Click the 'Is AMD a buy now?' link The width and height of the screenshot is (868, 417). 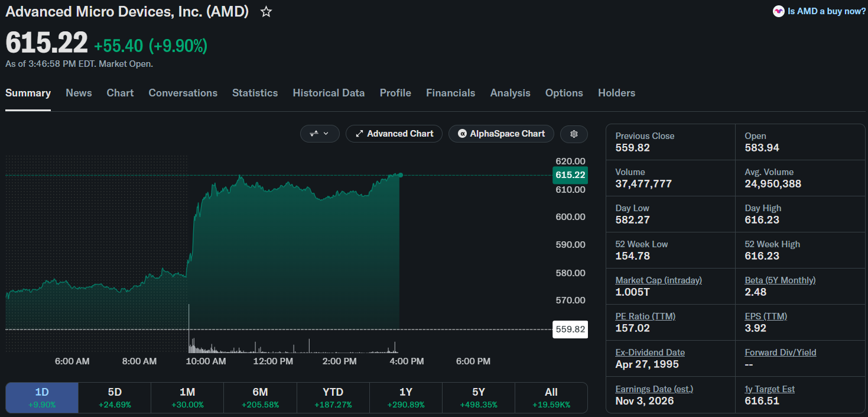826,11
